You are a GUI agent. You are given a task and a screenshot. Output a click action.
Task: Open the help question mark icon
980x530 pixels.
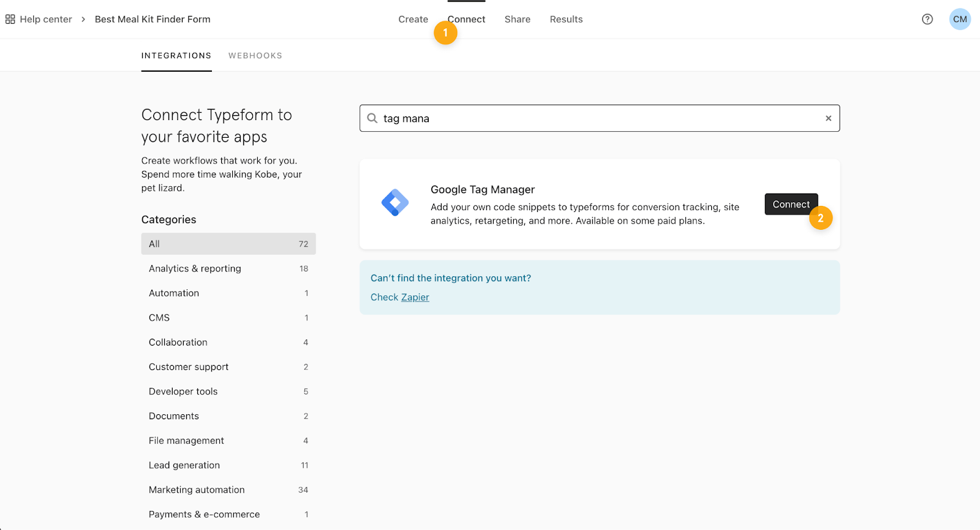click(927, 20)
